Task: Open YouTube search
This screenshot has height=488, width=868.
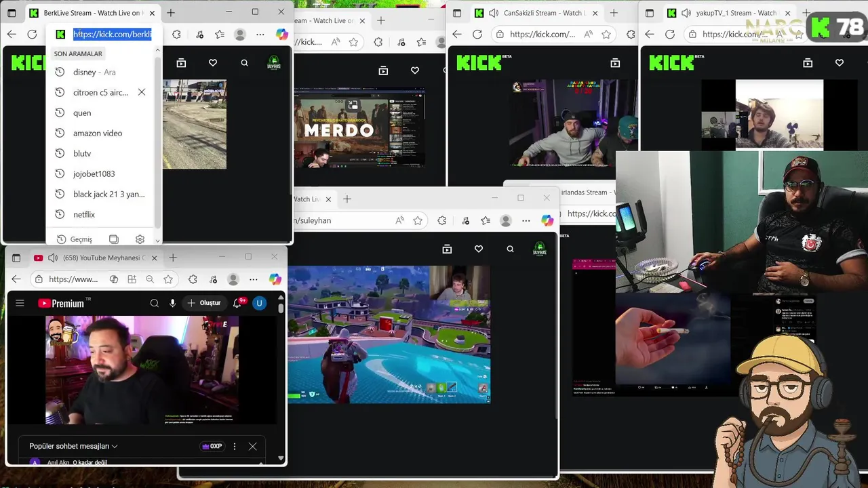Action: coord(154,303)
